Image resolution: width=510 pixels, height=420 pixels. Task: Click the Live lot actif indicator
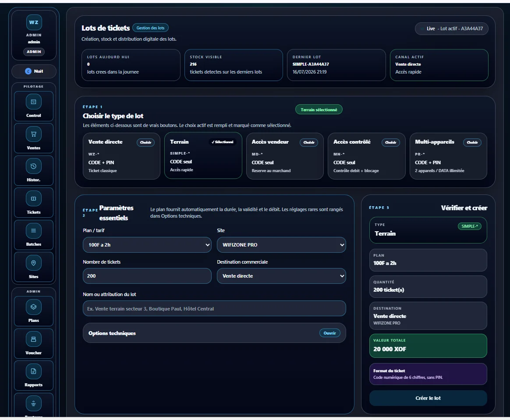(x=451, y=28)
